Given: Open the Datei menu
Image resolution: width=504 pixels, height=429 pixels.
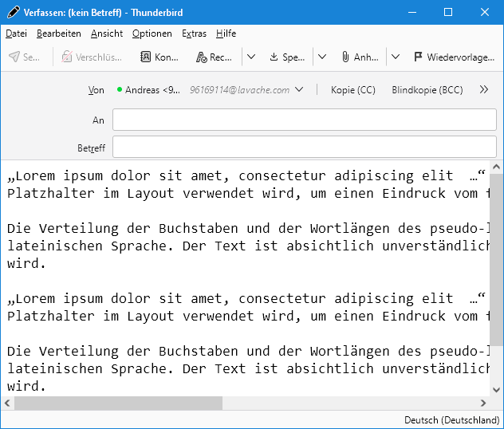Looking at the screenshot, I should [16, 33].
